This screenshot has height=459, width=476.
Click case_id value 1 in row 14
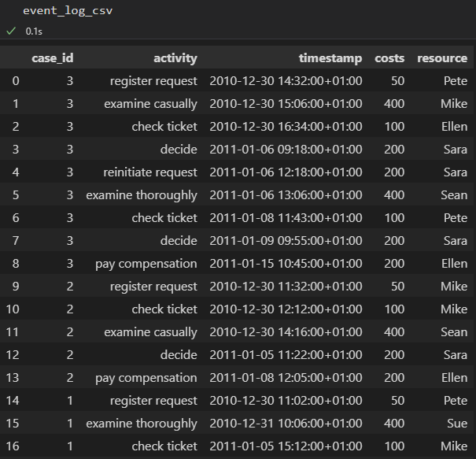click(70, 401)
